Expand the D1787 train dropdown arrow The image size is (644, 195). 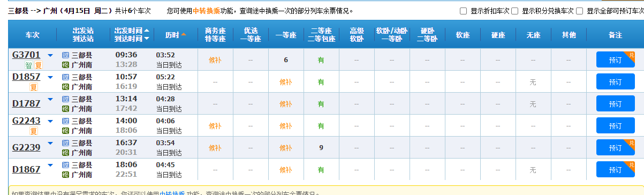click(x=50, y=99)
